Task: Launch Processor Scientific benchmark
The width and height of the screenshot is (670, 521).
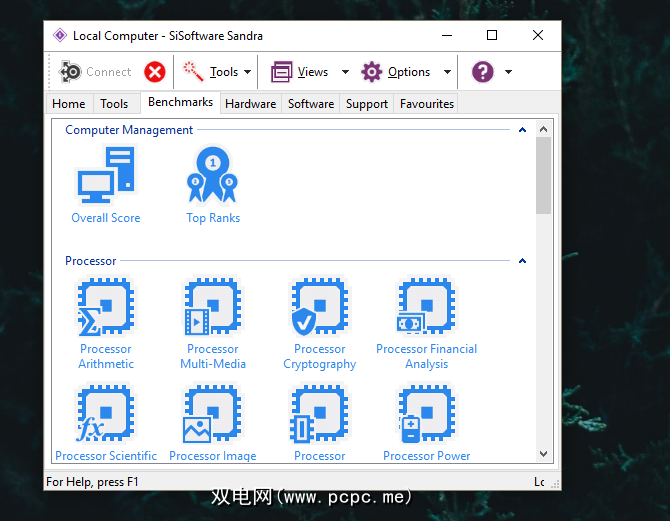Action: point(106,423)
